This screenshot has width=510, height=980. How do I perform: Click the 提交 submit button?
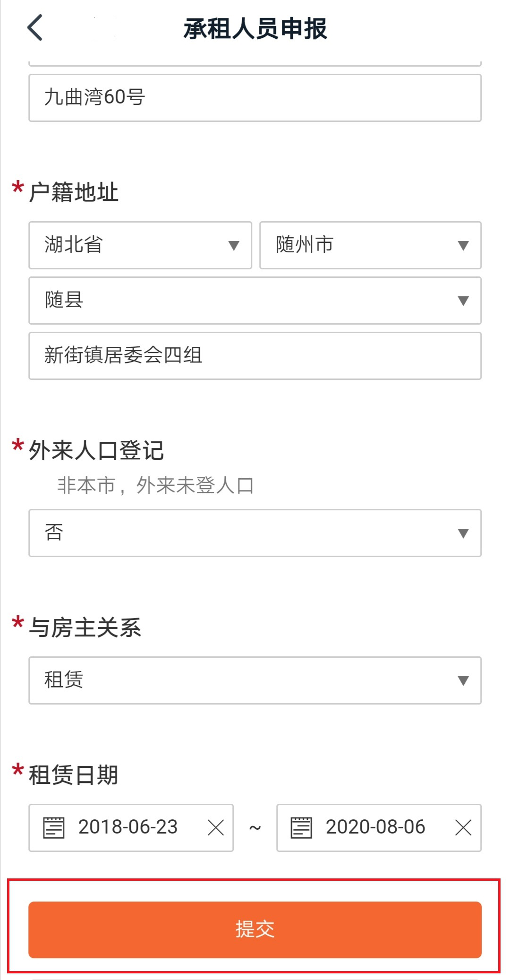tap(255, 929)
